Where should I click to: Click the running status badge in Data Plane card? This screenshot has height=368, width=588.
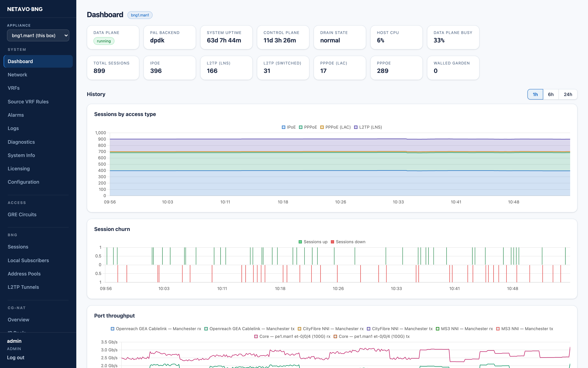point(104,41)
